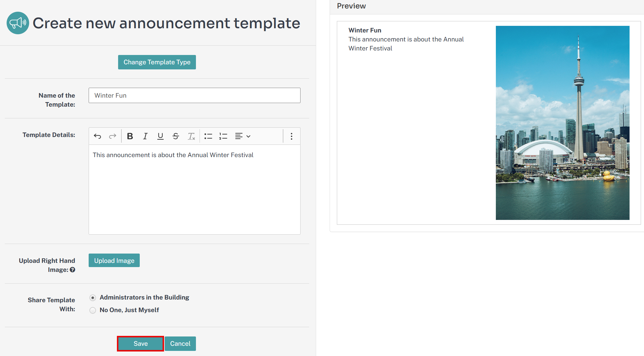
Task: Cancel the template creation
Action: point(180,344)
